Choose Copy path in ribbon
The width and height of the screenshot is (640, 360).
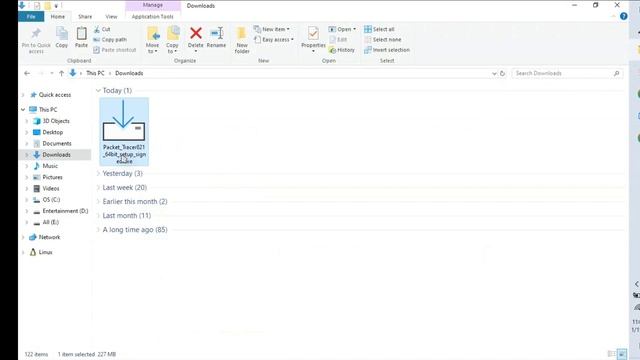click(x=110, y=40)
